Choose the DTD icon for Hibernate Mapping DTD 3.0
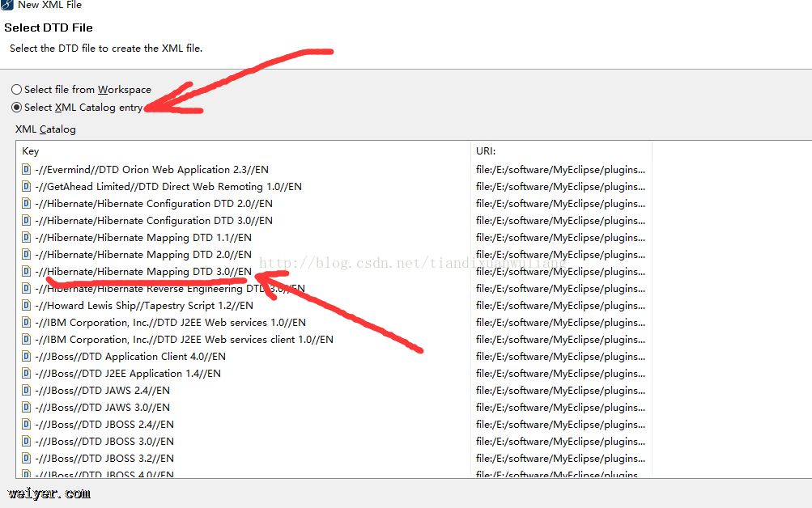812x508 pixels. tap(27, 271)
